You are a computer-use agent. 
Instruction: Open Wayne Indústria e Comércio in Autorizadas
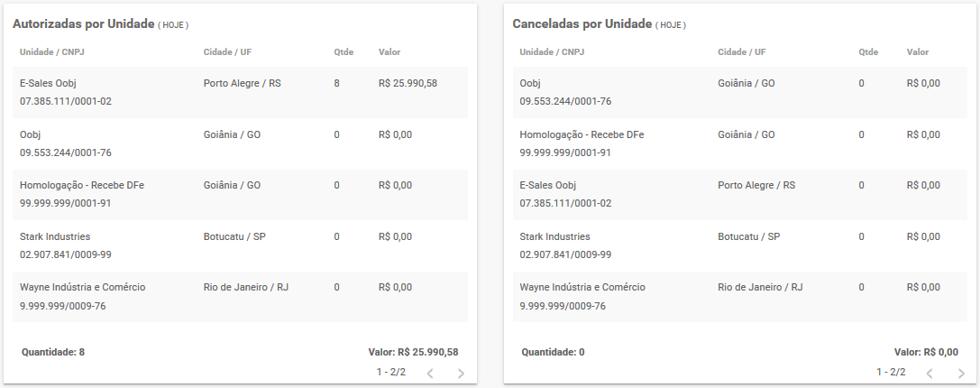240,297
